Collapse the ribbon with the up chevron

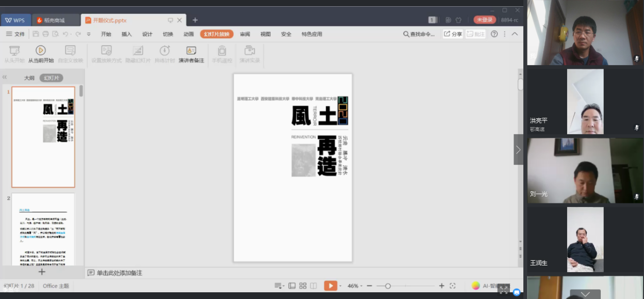tap(515, 34)
